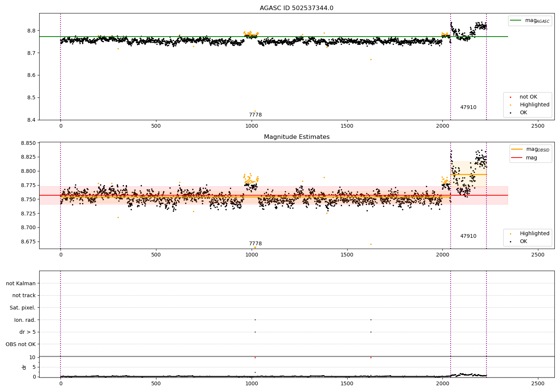
Task: Click x-tick '1500' under the middle panel
Action: [347, 255]
